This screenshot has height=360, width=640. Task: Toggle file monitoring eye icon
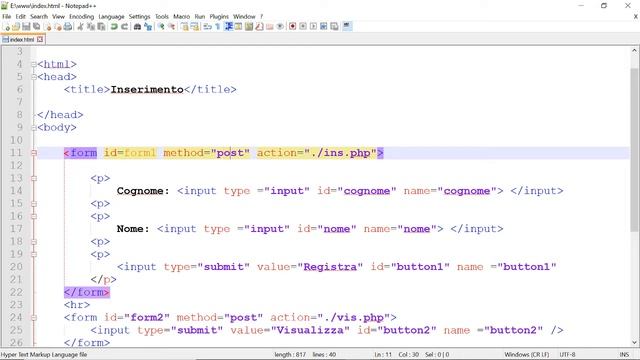point(280,27)
